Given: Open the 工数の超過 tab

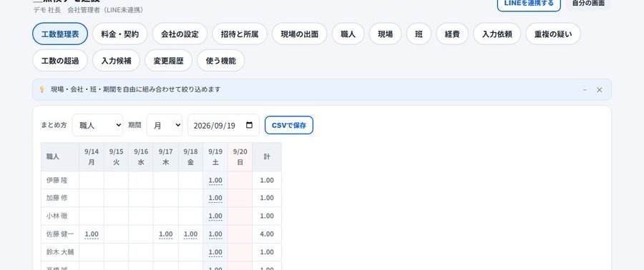Looking at the screenshot, I should [x=60, y=61].
